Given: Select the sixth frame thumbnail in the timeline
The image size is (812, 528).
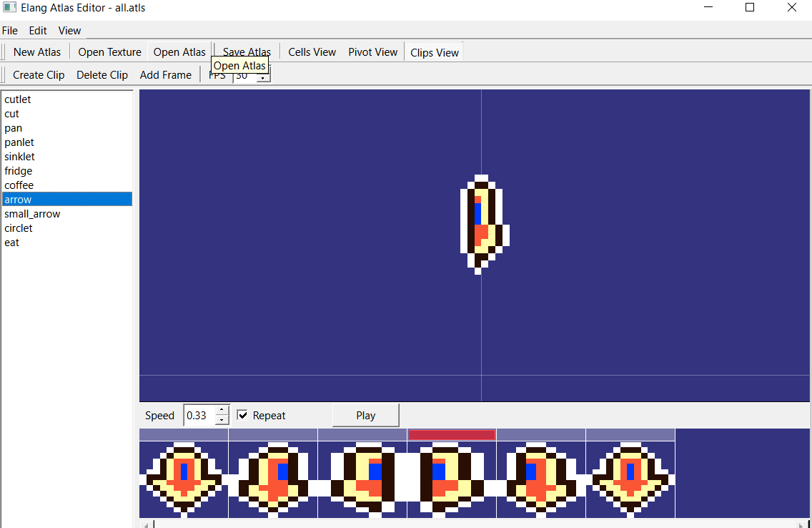Looking at the screenshot, I should 630,479.
